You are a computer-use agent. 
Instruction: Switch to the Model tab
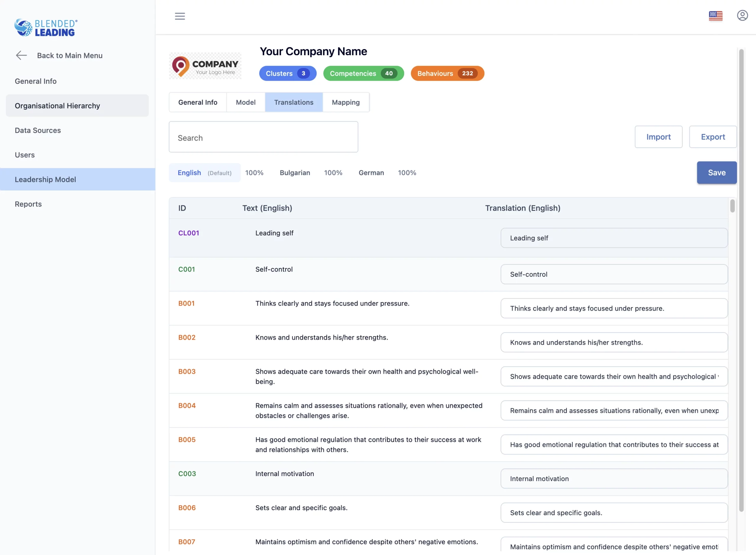[x=245, y=102]
